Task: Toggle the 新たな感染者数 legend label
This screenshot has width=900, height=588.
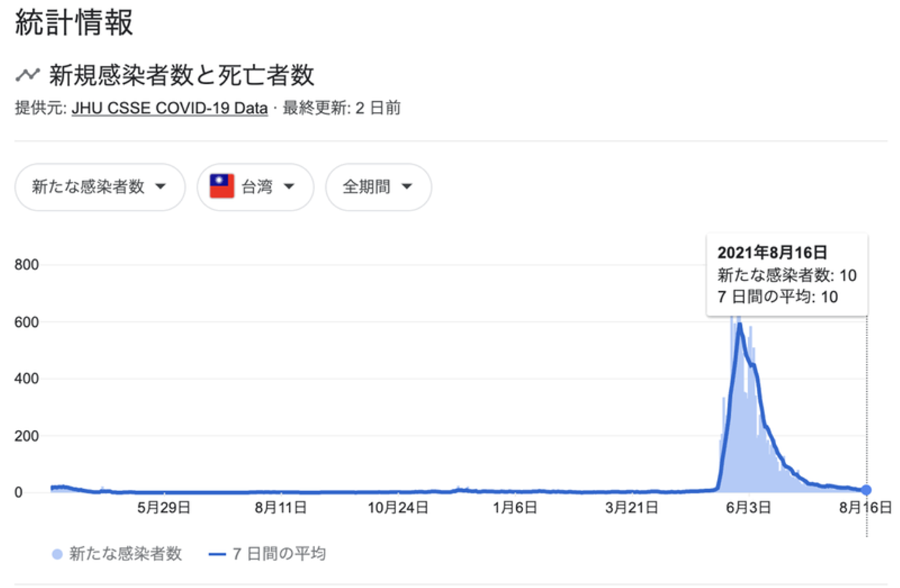Action: tap(125, 554)
